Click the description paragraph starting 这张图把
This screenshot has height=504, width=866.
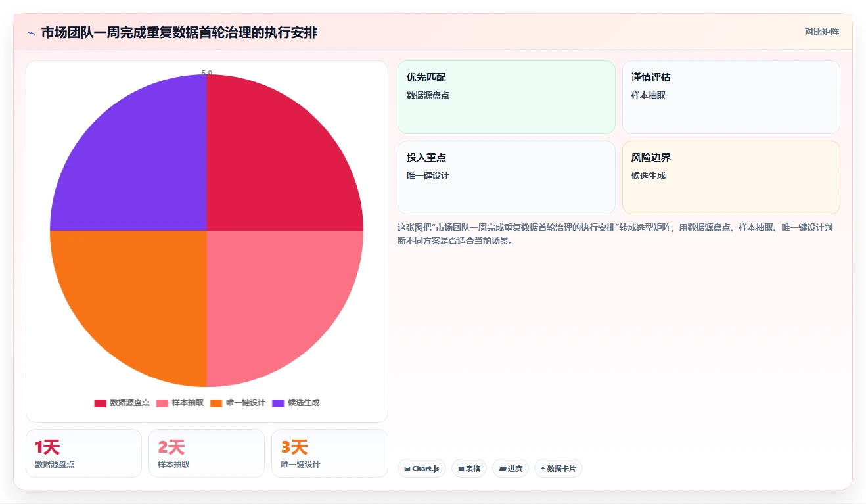615,234
